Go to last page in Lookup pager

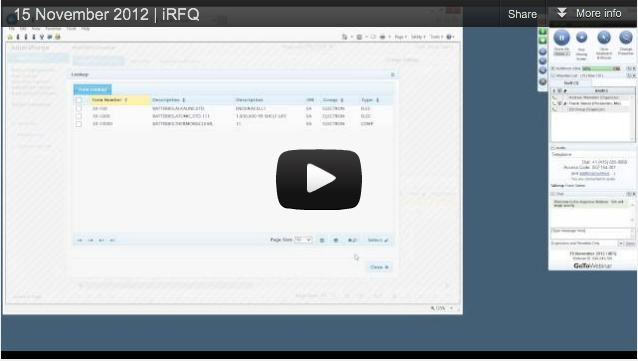112,240
